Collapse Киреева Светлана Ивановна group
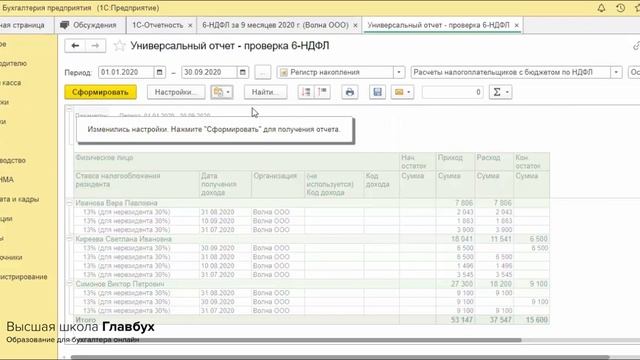This screenshot has width=640, height=360. 69,239
